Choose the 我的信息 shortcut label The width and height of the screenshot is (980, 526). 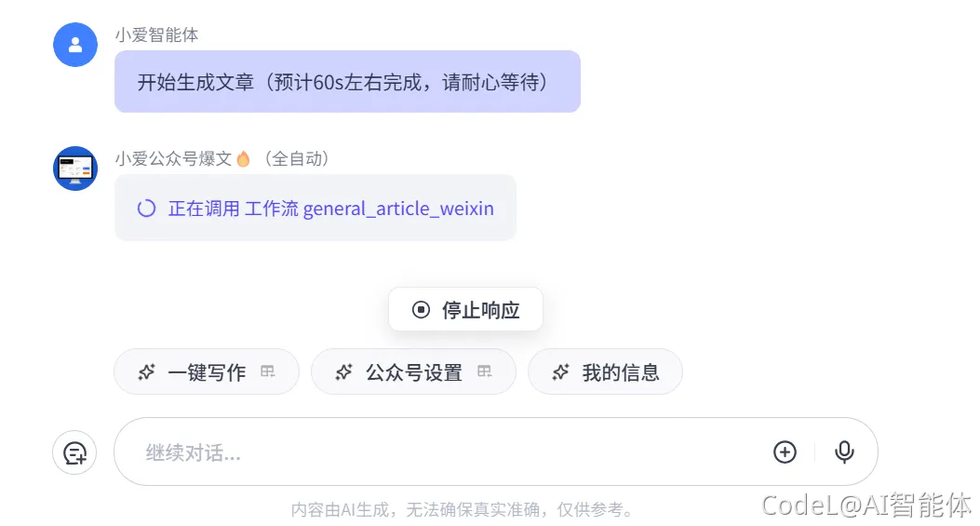(x=621, y=372)
